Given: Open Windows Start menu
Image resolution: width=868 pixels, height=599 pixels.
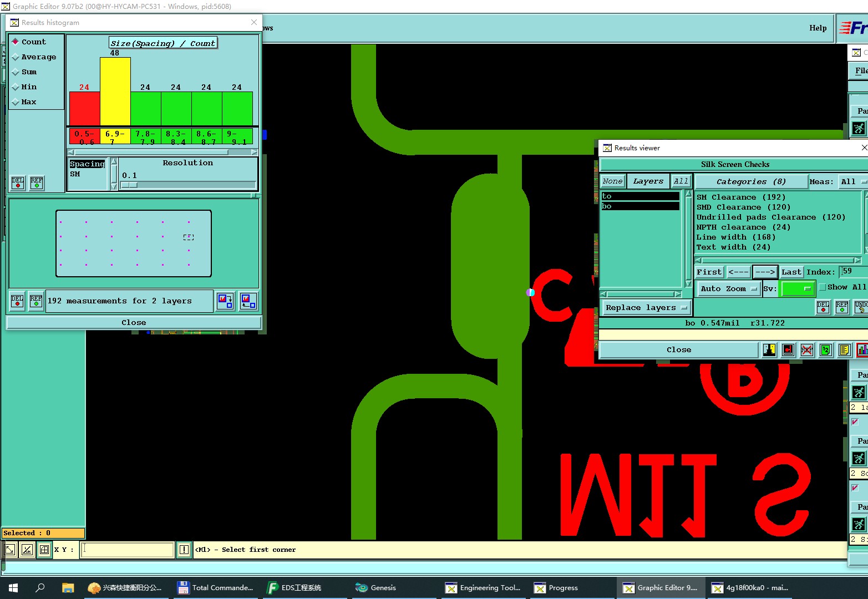Looking at the screenshot, I should tap(13, 588).
